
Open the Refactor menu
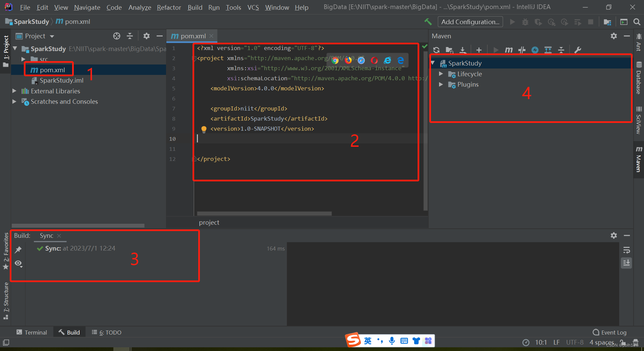pos(169,7)
